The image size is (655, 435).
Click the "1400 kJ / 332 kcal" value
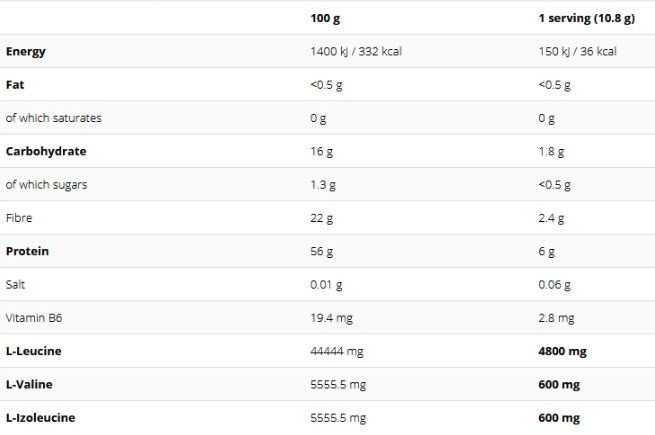pyautogui.click(x=356, y=51)
